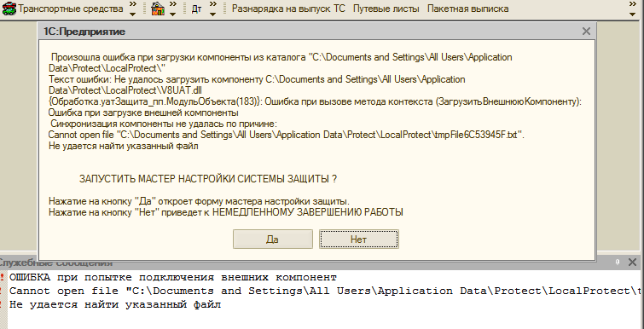Click the dialog line with tmpFile6C53945F.txt

click(287, 135)
